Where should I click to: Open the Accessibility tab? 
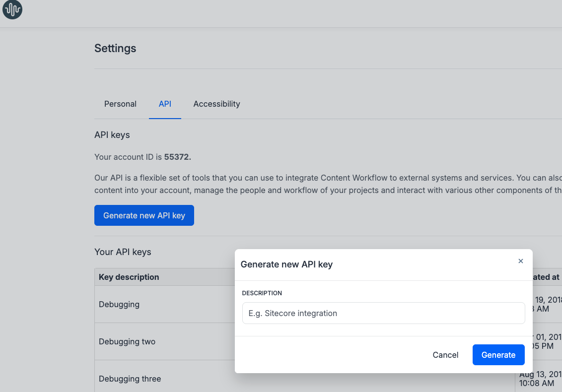point(217,104)
